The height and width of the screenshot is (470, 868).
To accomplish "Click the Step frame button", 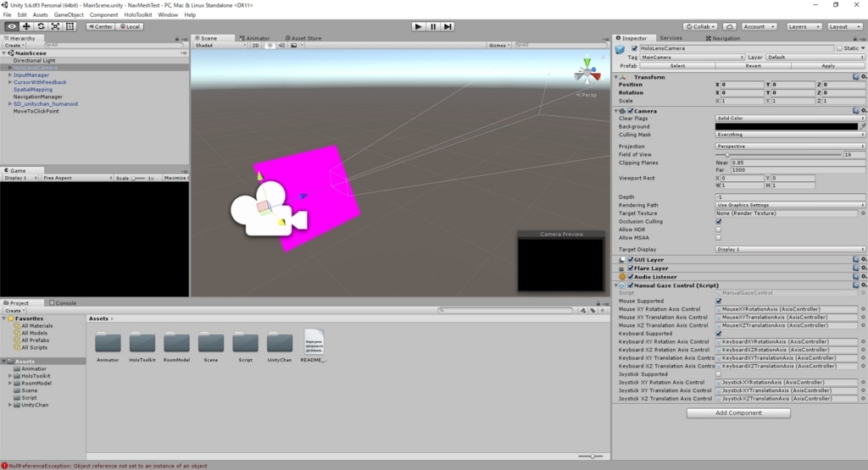I will pyautogui.click(x=448, y=26).
